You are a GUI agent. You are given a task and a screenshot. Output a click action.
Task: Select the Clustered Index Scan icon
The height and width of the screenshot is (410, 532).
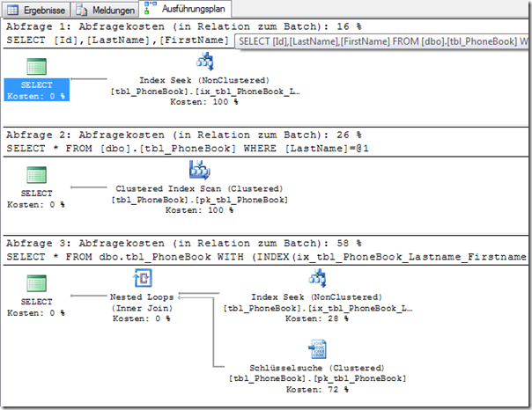point(200,170)
